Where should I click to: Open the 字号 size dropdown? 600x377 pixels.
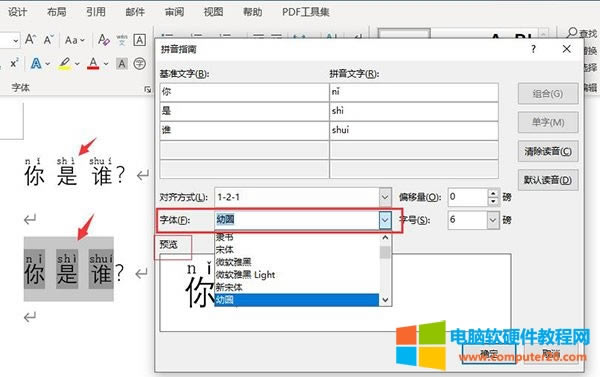(493, 220)
